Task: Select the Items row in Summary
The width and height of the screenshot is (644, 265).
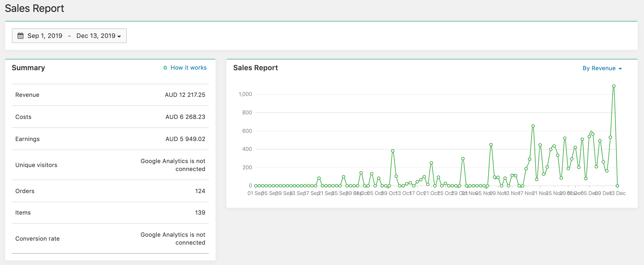Action: click(x=110, y=213)
